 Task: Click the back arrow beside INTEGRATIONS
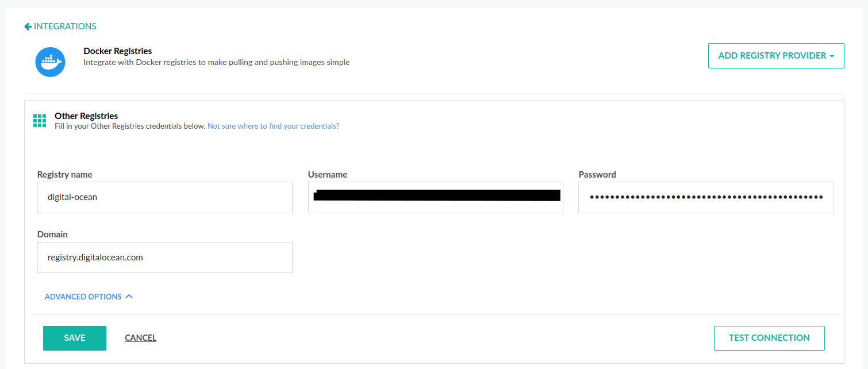[x=28, y=26]
